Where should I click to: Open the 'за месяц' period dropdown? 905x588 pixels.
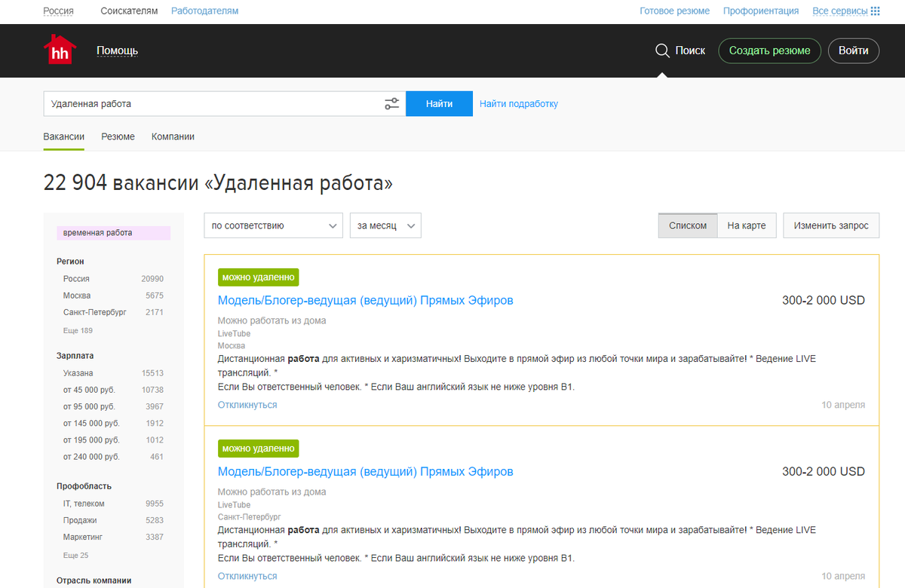point(385,225)
